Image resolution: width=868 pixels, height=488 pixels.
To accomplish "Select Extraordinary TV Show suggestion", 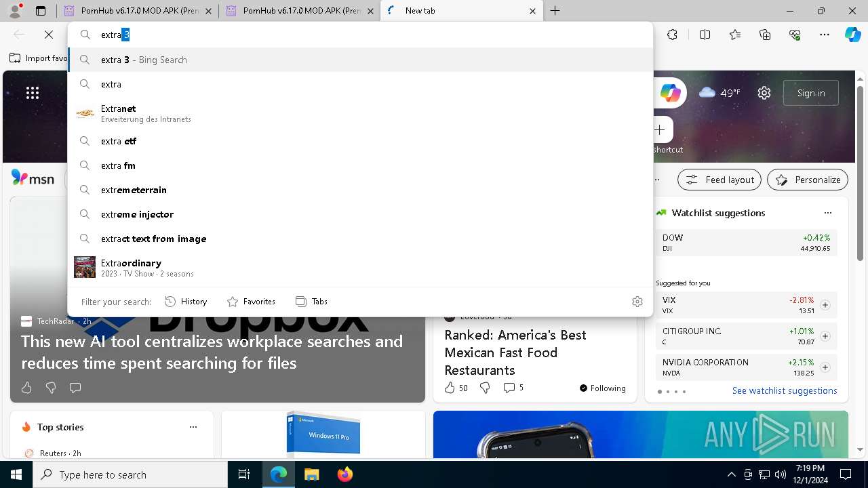I will point(360,267).
